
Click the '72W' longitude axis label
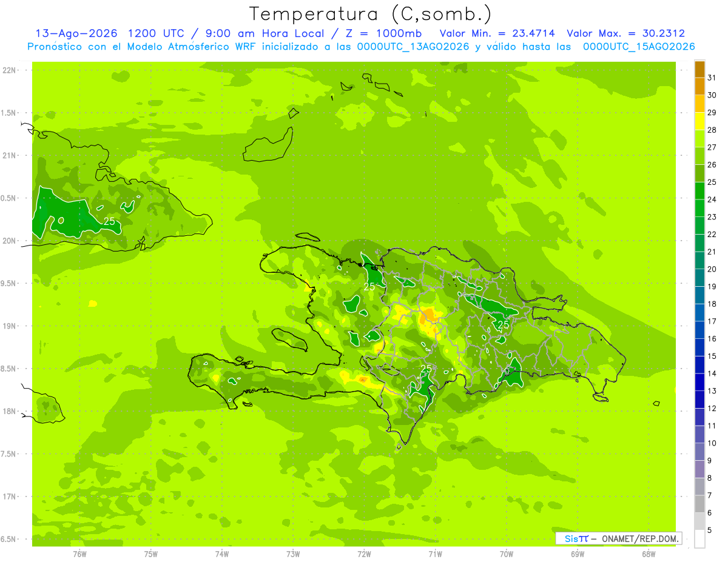point(364,554)
